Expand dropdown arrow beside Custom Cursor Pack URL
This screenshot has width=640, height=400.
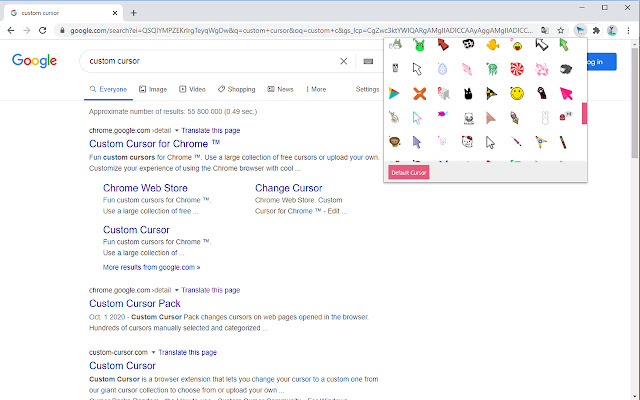tap(177, 290)
